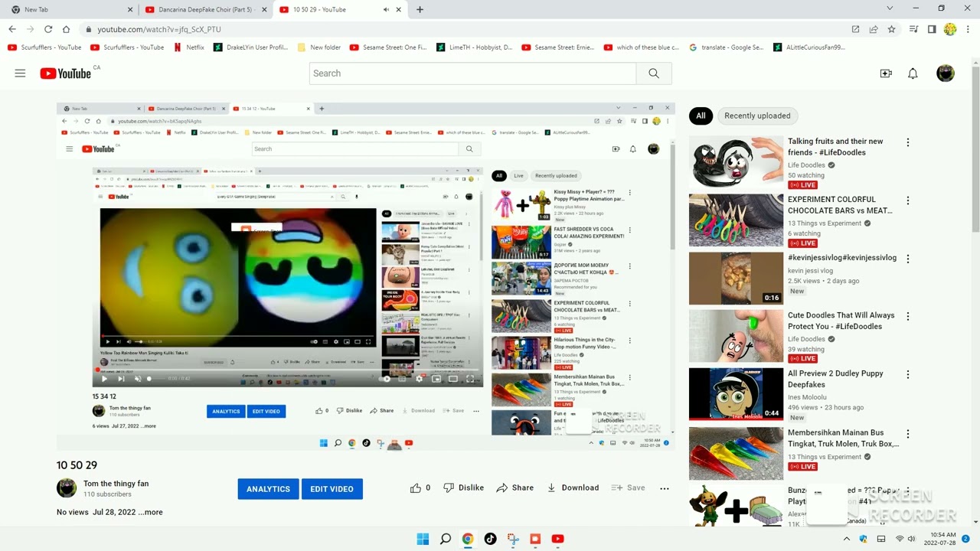
Task: Click the main video player
Action: pos(365,275)
